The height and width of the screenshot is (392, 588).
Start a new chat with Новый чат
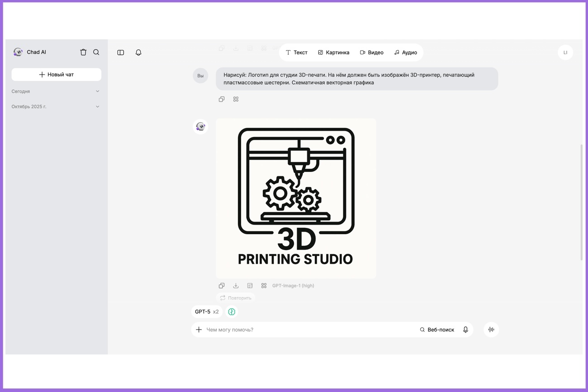[x=56, y=74]
